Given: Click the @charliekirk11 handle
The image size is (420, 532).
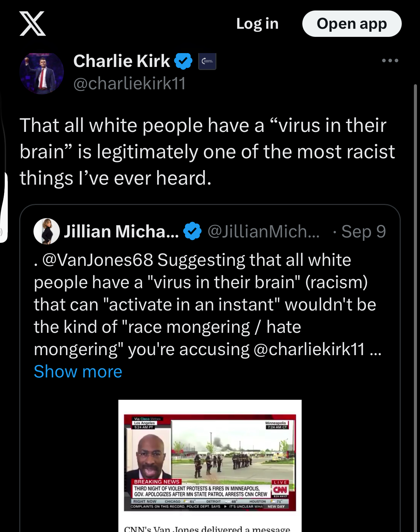Looking at the screenshot, I should point(130,84).
